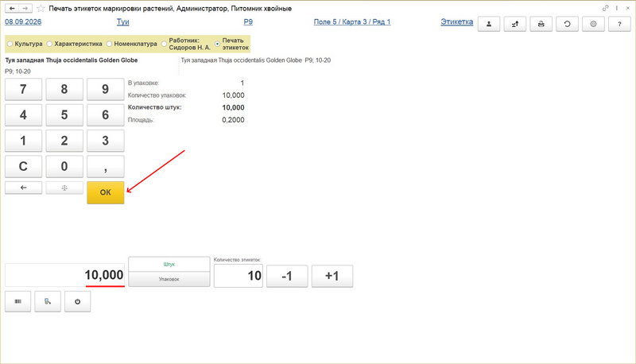Open the Поле 5 / Карта 3 / Ряд 1 link
Viewport: 636px width, 364px height.
[x=352, y=22]
